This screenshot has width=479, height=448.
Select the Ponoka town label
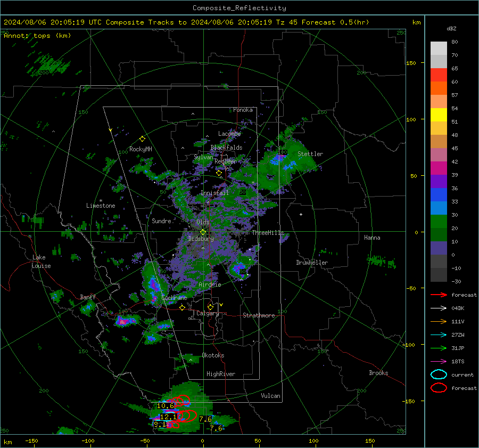pos(243,110)
